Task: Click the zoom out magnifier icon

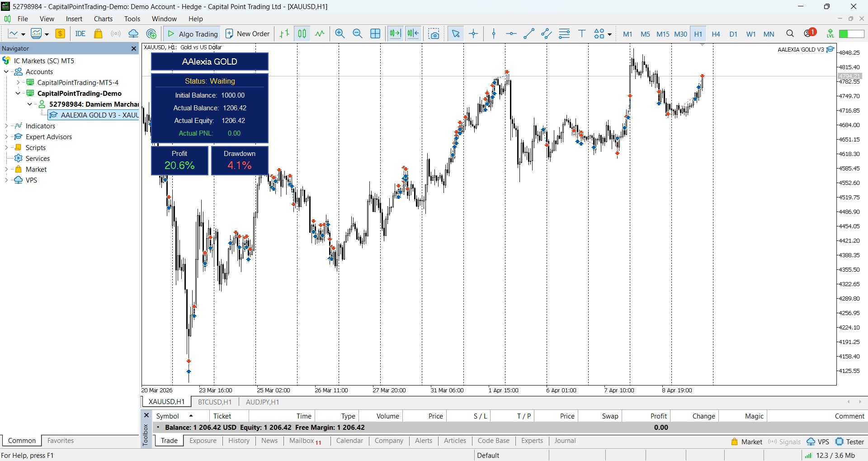Action: (357, 34)
